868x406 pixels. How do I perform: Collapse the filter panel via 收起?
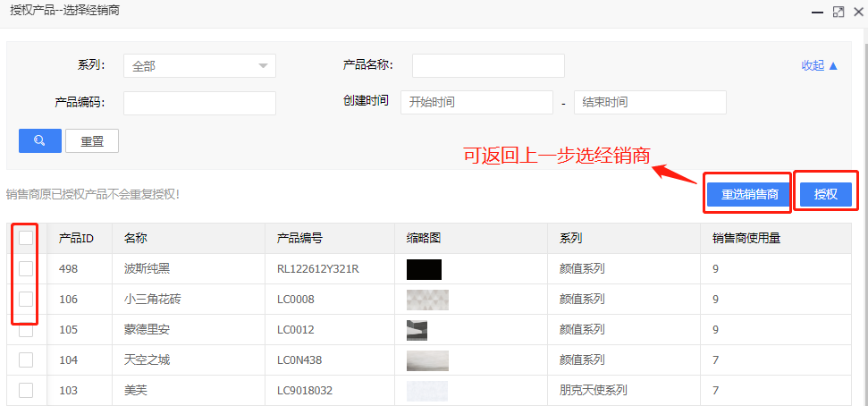tap(819, 65)
